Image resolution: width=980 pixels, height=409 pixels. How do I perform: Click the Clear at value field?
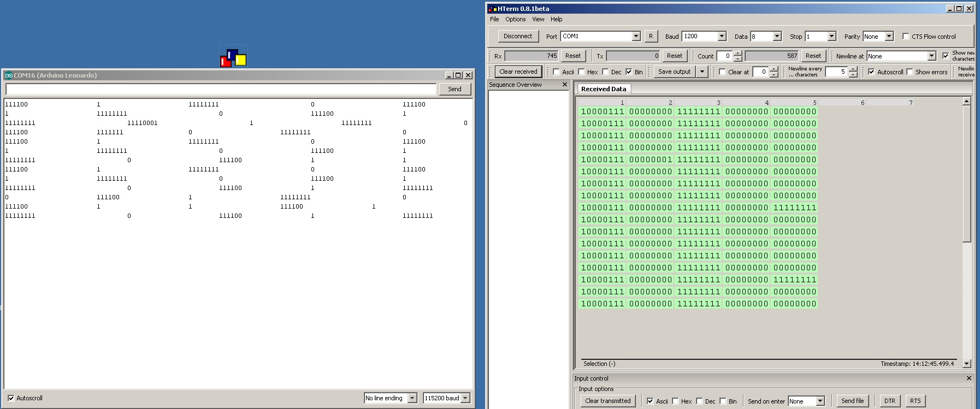[x=760, y=72]
